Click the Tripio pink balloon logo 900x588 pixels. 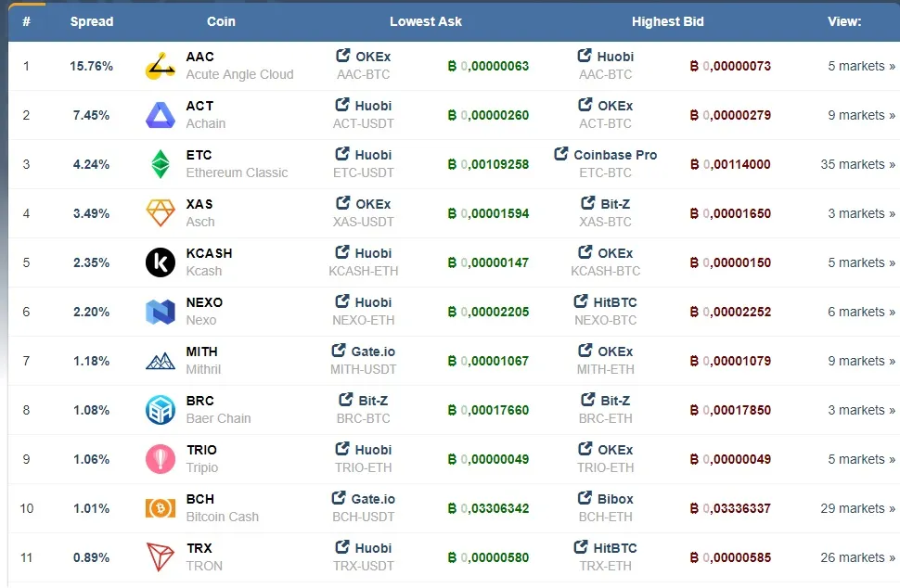(x=161, y=459)
